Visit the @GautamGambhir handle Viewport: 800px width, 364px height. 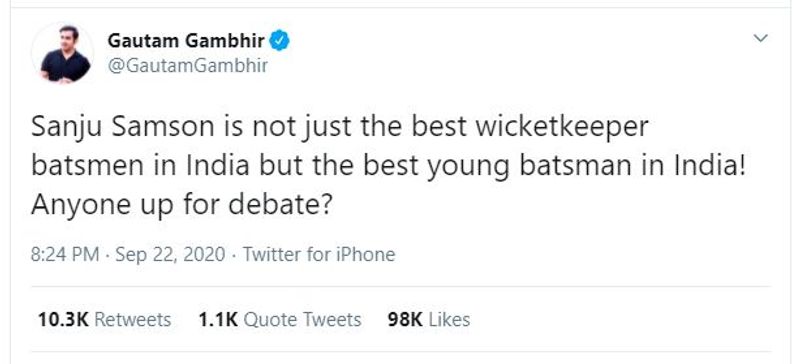pyautogui.click(x=188, y=66)
